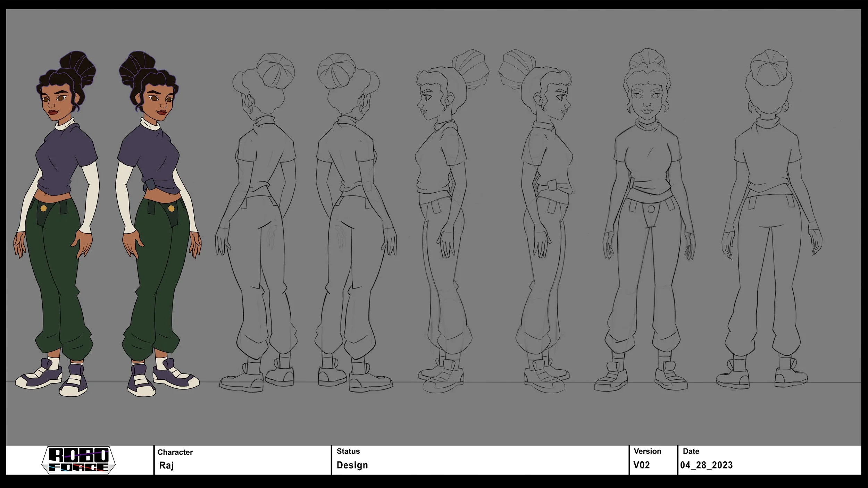Select the Design status text
Viewport: 868px width, 488px height.
click(352, 465)
